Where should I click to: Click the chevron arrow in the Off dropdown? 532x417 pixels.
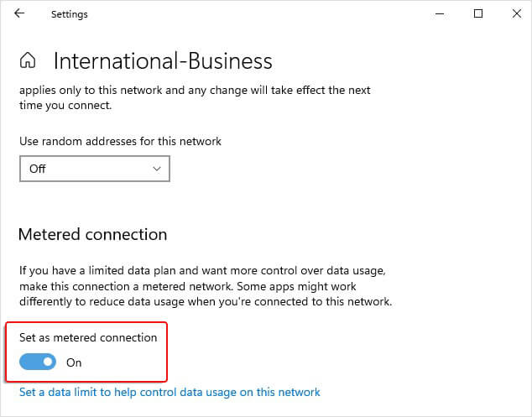tap(157, 169)
